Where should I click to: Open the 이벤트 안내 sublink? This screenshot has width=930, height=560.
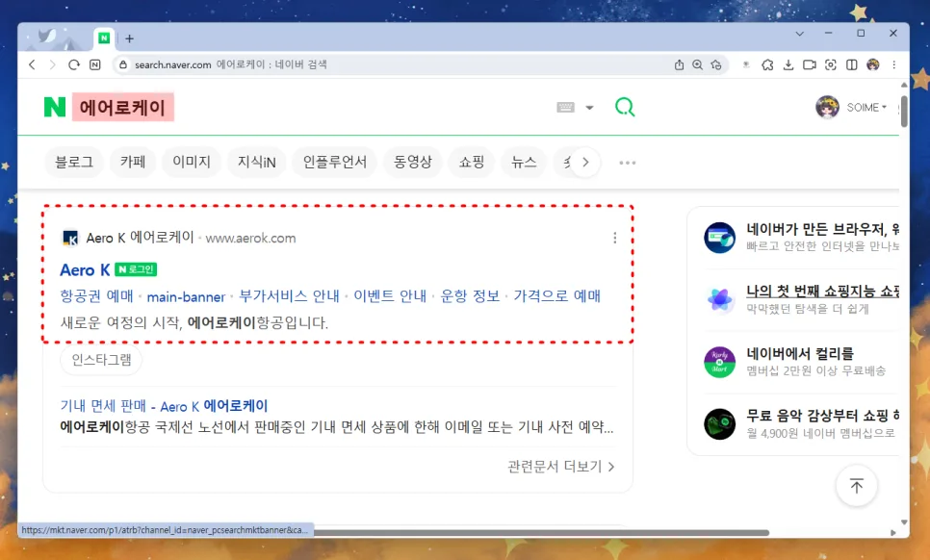pyautogui.click(x=390, y=296)
